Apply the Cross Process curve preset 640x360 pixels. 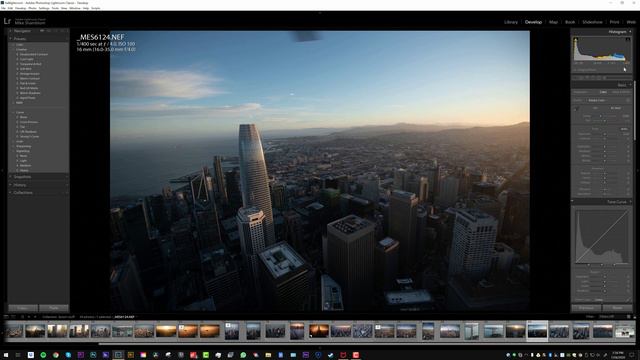point(29,122)
